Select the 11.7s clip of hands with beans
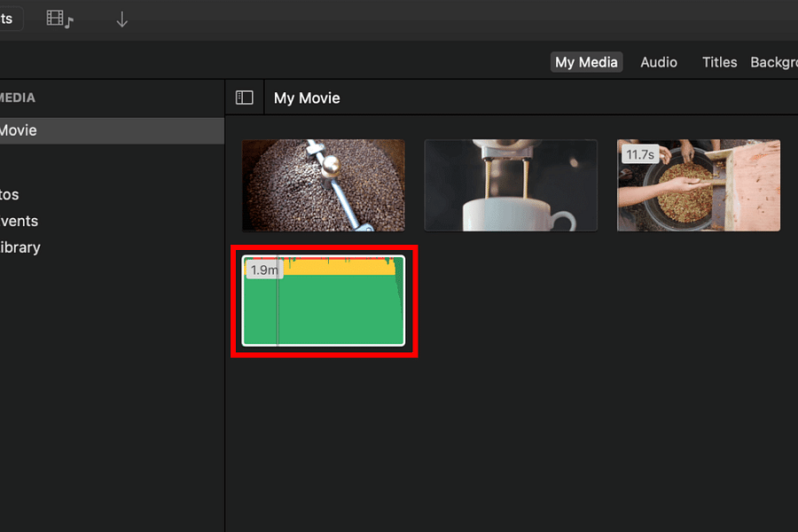 pyautogui.click(x=698, y=184)
